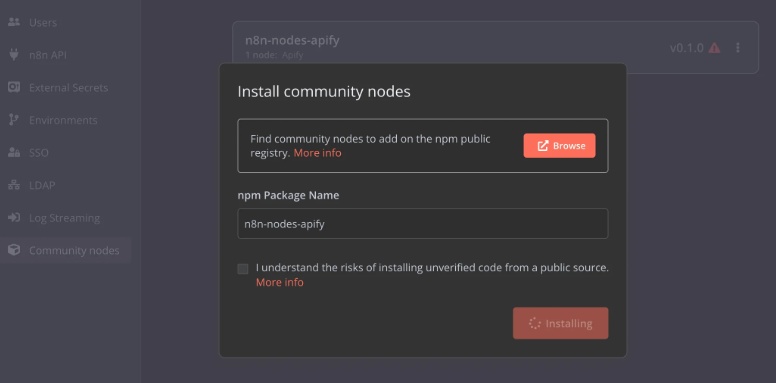Click More info link below risks statement
776x383 pixels.
280,283
